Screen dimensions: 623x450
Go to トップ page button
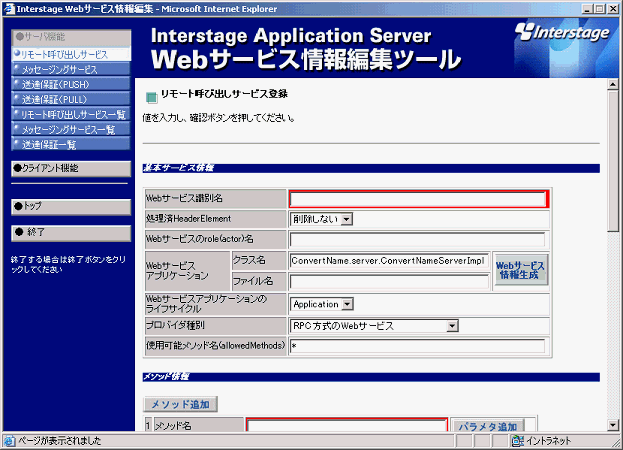[x=71, y=207]
